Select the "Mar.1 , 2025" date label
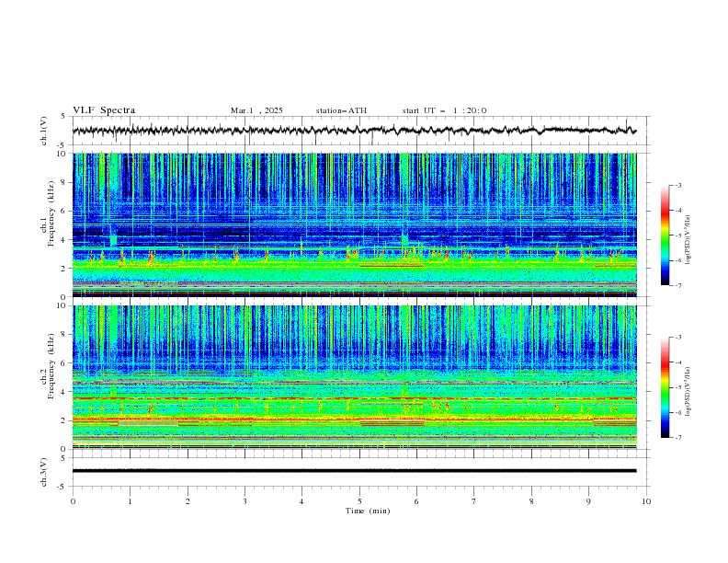 coord(256,110)
